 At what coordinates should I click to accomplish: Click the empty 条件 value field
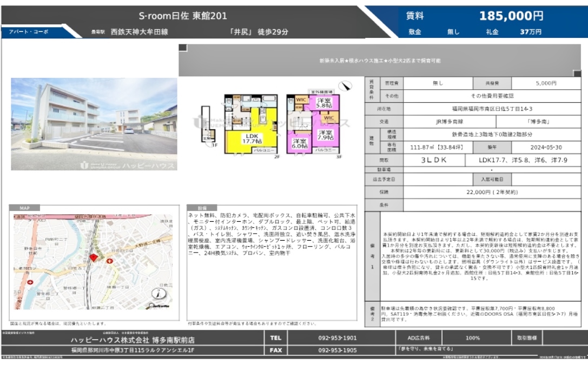[x=492, y=205]
